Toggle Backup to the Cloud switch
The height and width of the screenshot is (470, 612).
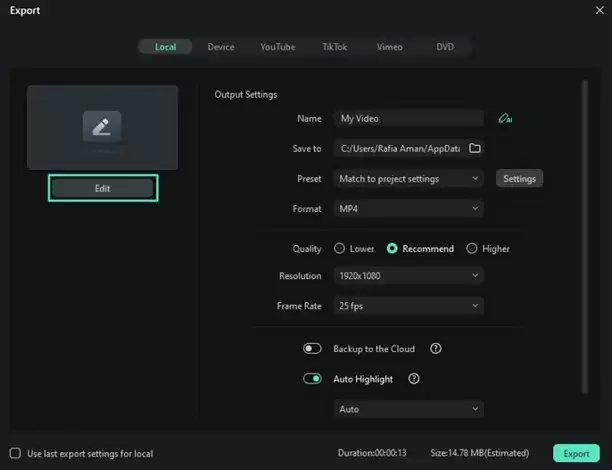[312, 349]
